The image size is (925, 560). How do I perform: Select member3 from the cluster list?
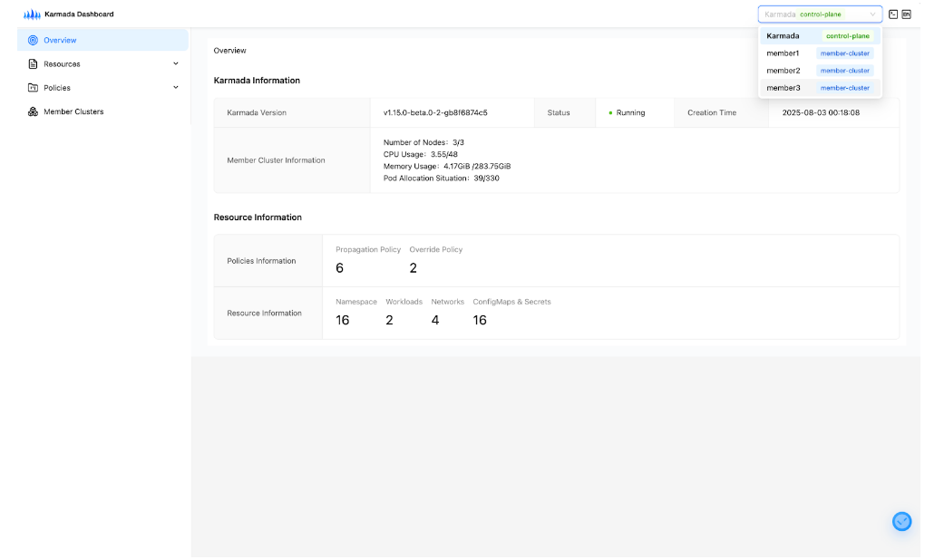(x=815, y=87)
